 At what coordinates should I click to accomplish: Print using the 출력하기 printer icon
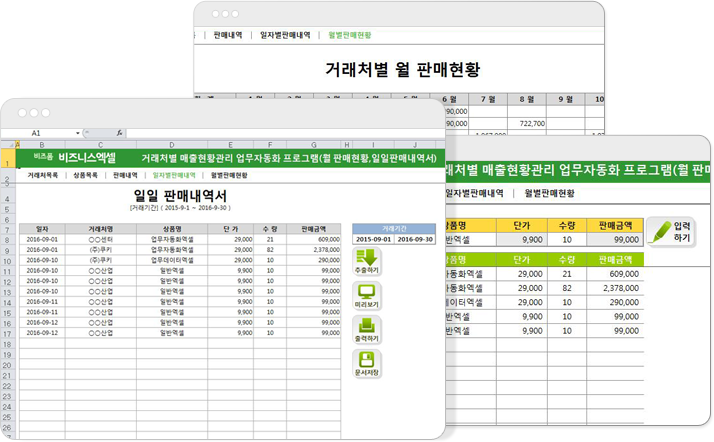[x=367, y=330]
